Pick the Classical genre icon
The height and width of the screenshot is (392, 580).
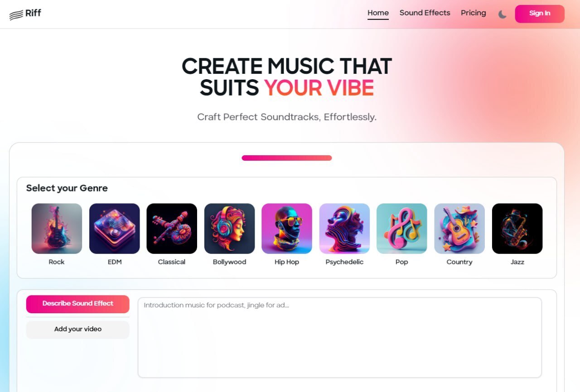172,229
